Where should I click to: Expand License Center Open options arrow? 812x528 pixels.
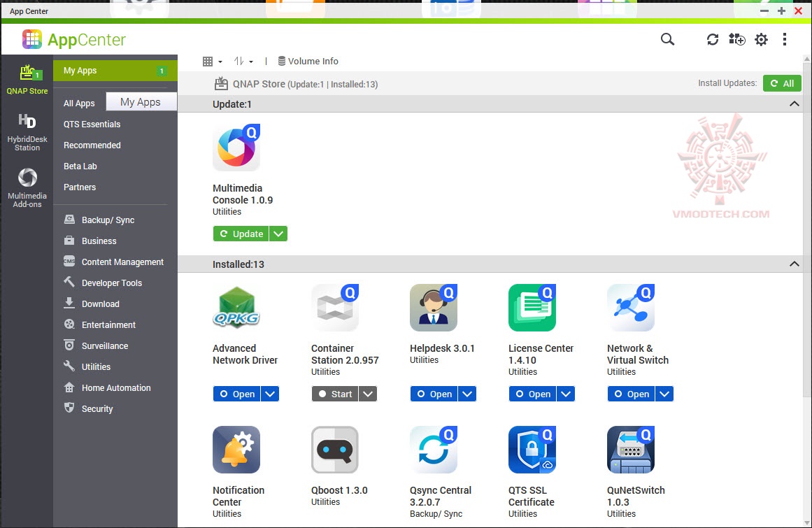(x=566, y=394)
